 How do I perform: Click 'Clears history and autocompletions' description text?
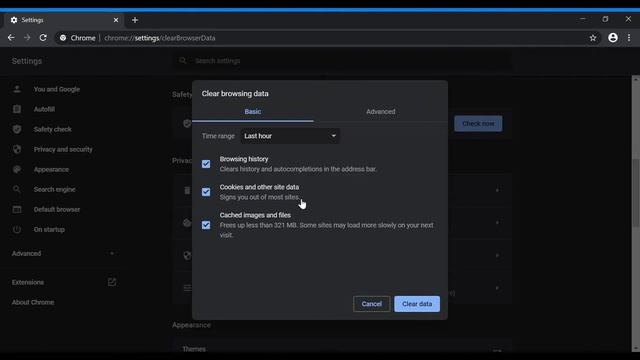298,169
